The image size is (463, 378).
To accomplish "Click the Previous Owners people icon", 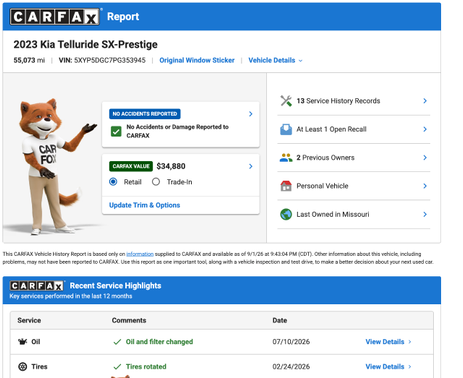I will point(286,158).
